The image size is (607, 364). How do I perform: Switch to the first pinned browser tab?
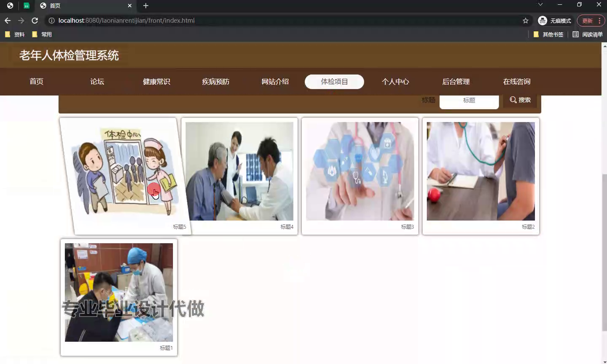[x=10, y=5]
